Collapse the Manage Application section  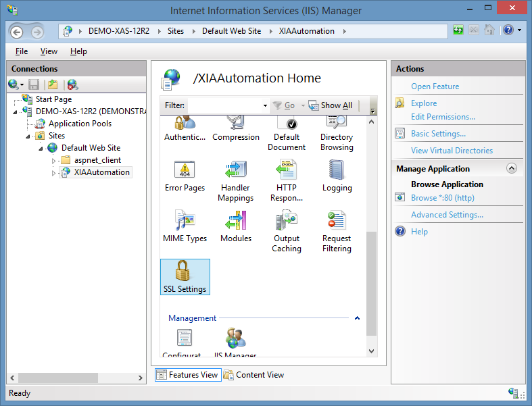pos(512,168)
